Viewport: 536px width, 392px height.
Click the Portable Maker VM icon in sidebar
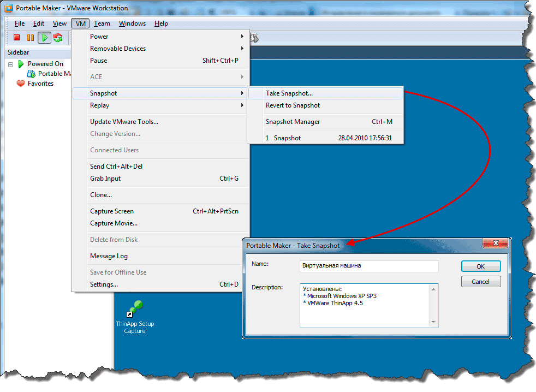pos(32,74)
